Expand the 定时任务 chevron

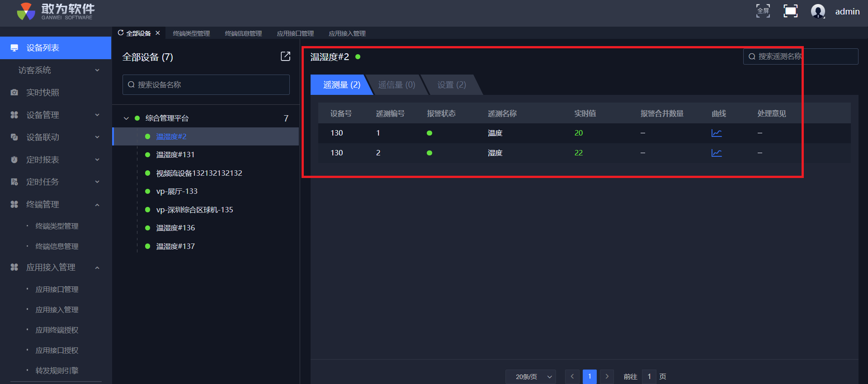tap(97, 182)
